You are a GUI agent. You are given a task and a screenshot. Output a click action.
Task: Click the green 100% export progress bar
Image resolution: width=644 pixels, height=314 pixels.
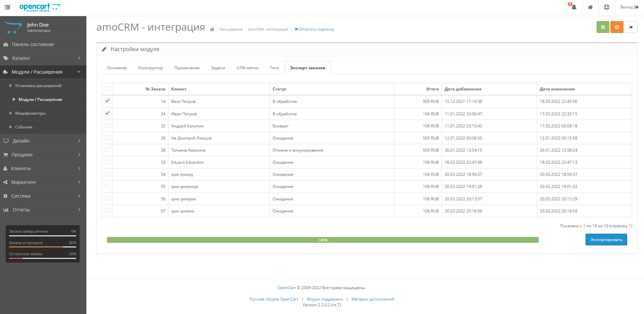point(322,240)
